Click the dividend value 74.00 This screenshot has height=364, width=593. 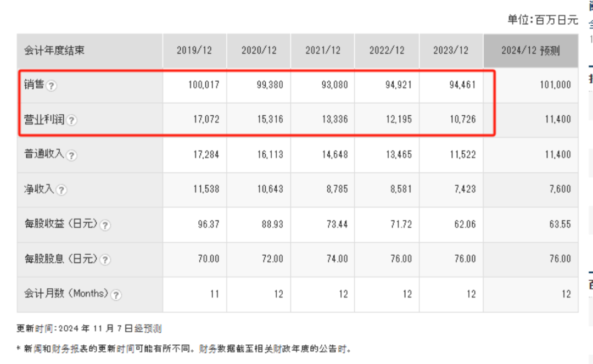(337, 259)
